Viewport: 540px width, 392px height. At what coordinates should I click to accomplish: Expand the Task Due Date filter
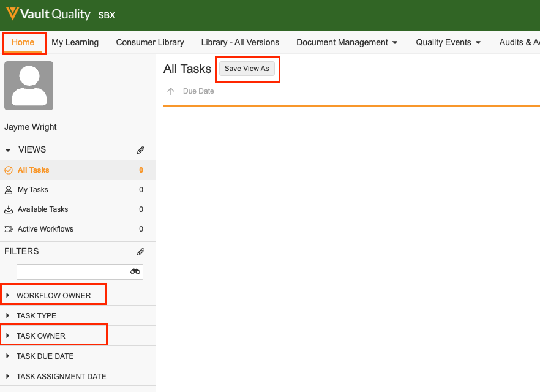coord(45,356)
